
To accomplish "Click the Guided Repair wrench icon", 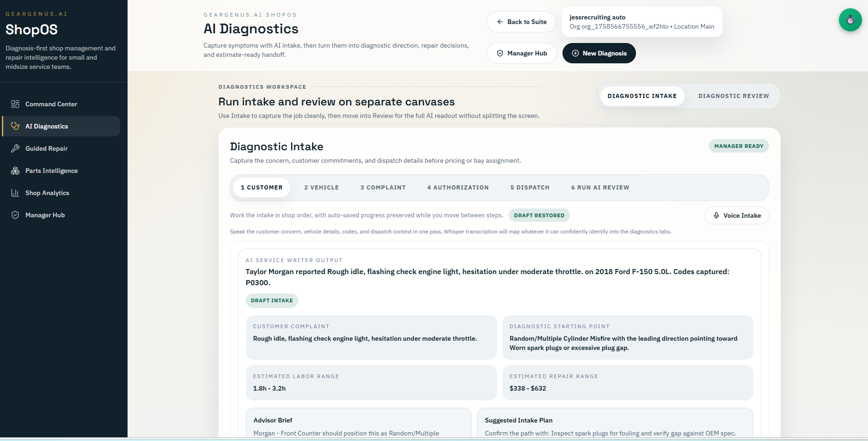I will 15,148.
